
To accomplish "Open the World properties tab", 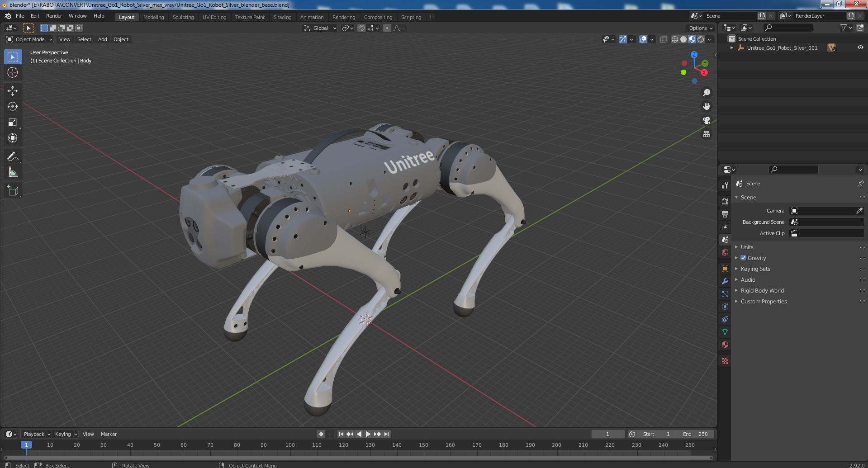I will point(725,252).
